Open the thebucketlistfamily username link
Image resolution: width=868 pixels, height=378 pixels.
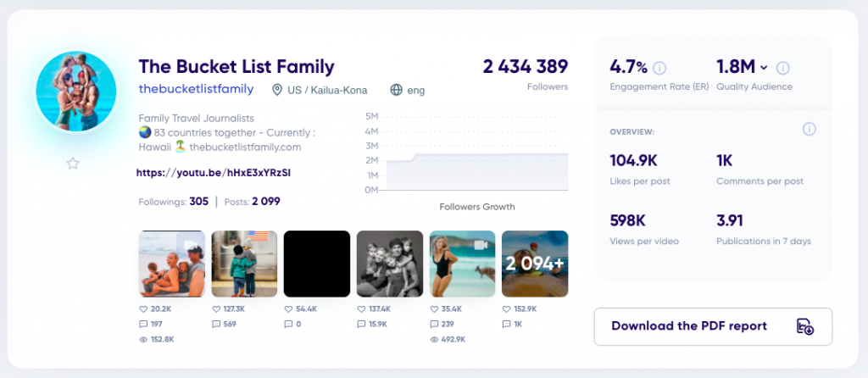tap(196, 89)
